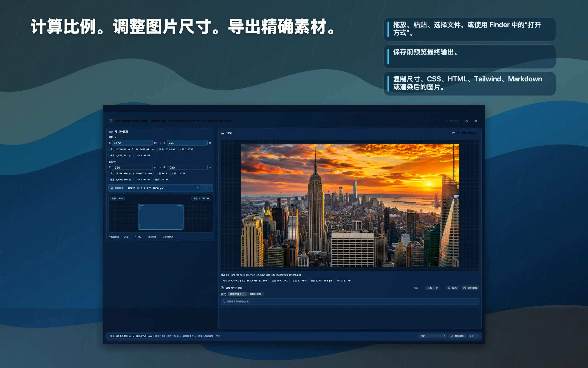Click the 打开图像/文件夹 button
This screenshot has width=588, height=368.
tap(465, 133)
